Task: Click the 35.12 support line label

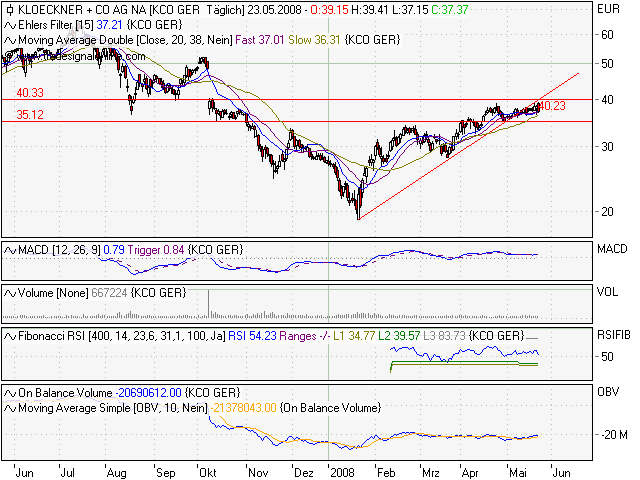Action: [30, 115]
